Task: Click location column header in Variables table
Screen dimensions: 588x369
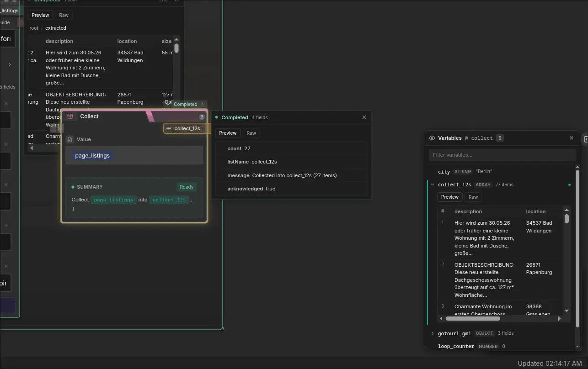Action: [536, 211]
